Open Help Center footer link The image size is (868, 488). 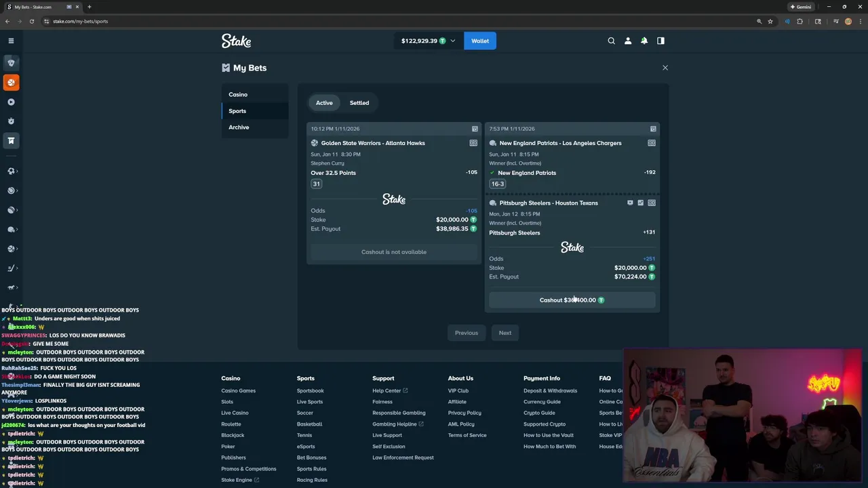point(389,390)
